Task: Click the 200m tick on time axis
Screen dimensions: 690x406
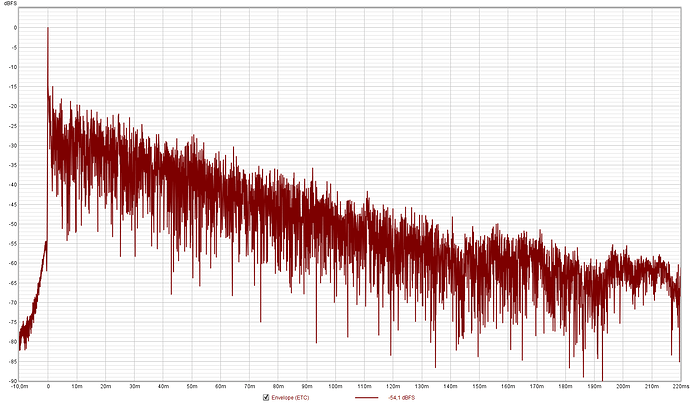Action: tap(623, 386)
